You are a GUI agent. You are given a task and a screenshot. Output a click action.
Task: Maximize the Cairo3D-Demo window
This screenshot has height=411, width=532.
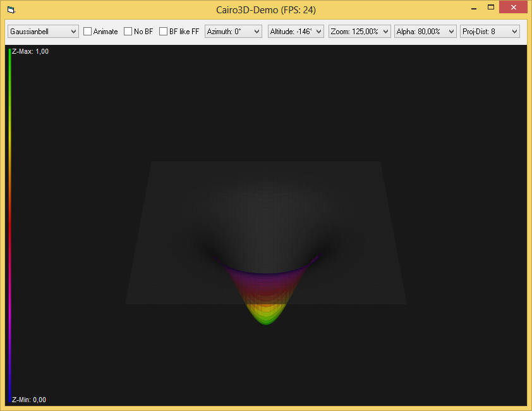(490, 8)
